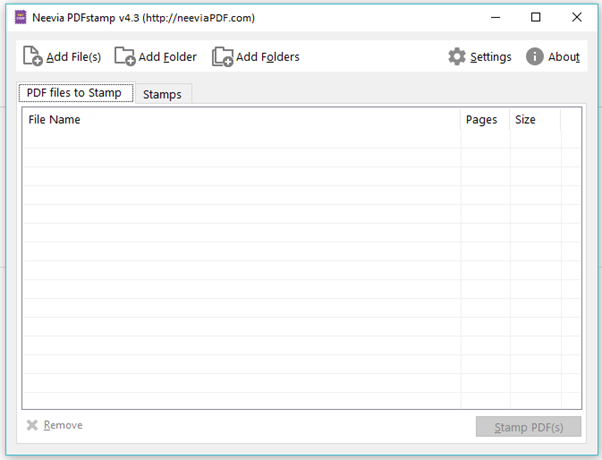Open the About label in toolbar

[564, 57]
